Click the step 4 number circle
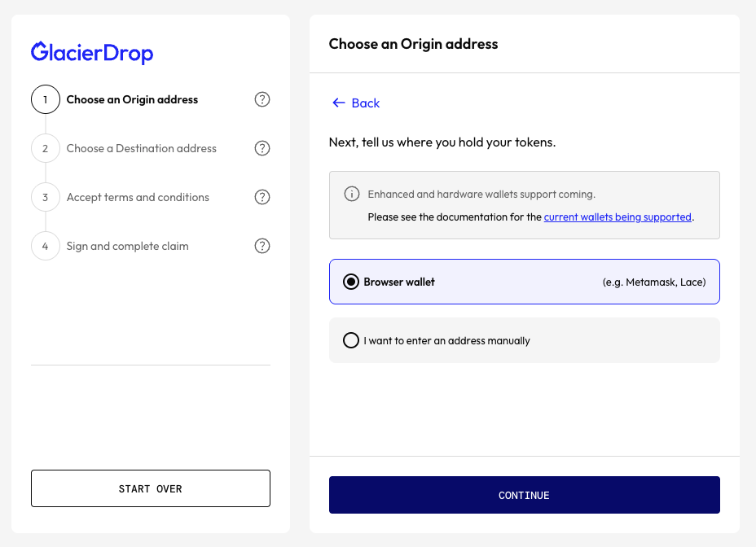This screenshot has width=756, height=547. [46, 246]
